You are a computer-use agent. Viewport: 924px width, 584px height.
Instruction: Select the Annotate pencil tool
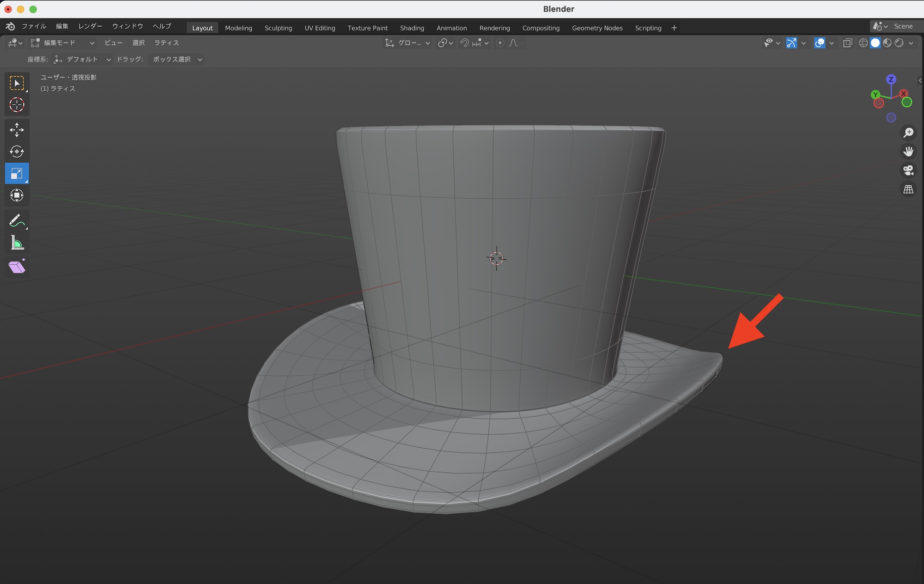tap(17, 221)
